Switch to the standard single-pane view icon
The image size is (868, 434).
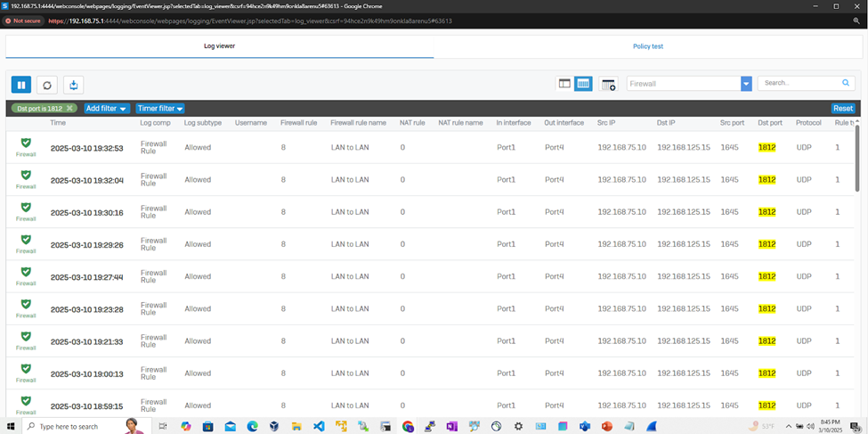click(x=564, y=84)
